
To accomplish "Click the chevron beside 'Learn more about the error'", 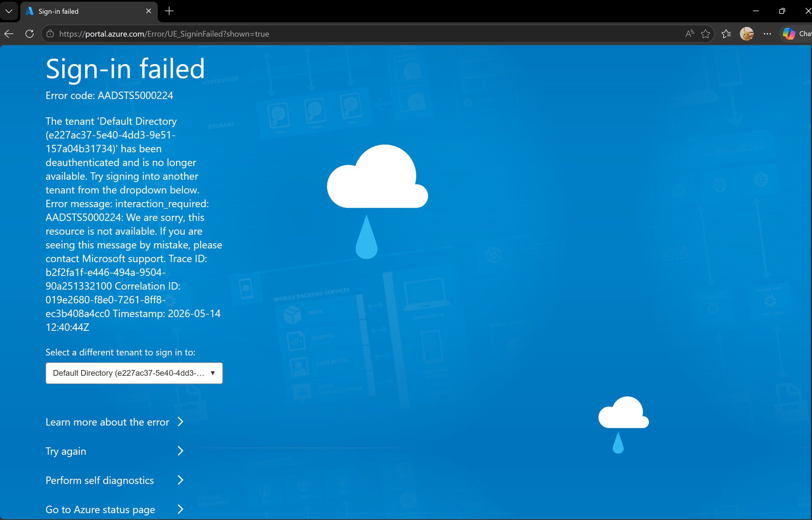I will point(181,422).
